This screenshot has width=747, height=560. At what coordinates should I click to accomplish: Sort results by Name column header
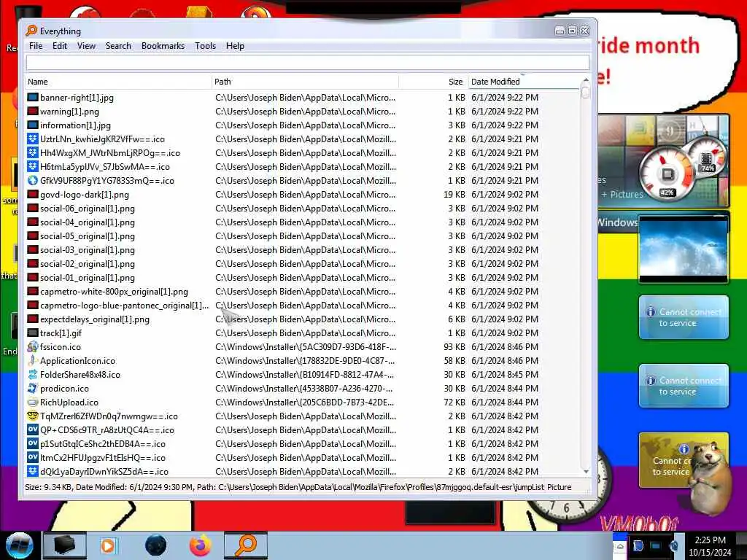click(118, 82)
